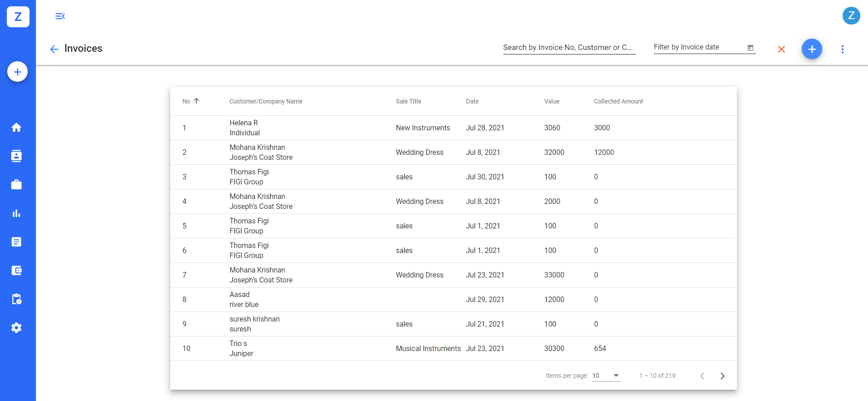
Task: Go back using the arrow beside Invoices
Action: [54, 49]
